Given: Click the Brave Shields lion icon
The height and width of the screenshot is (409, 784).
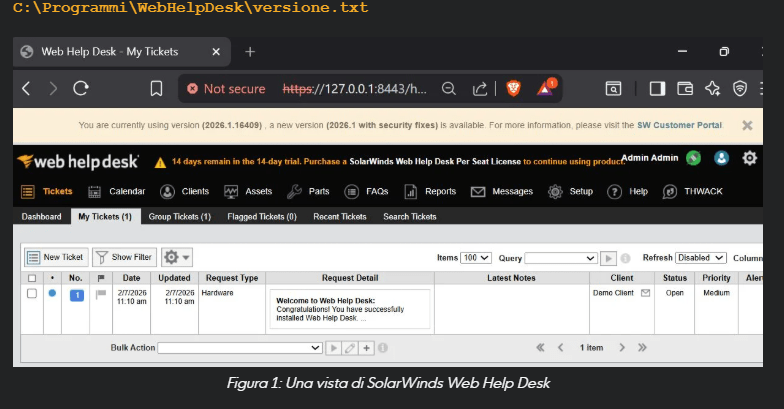Looking at the screenshot, I should pos(513,88).
